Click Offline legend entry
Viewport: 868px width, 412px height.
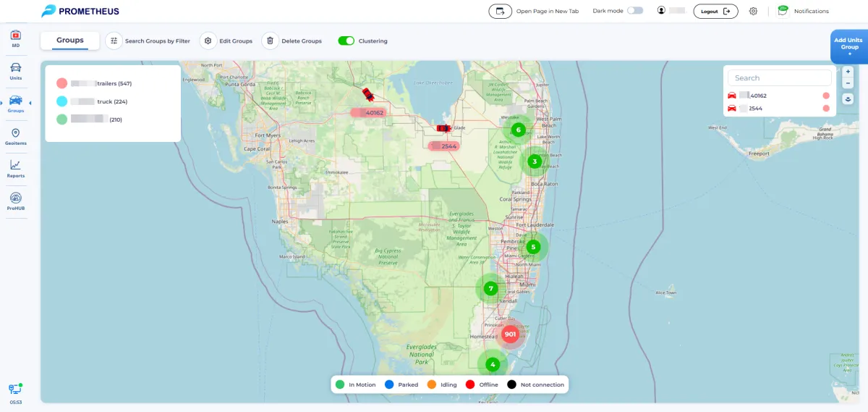click(x=482, y=384)
